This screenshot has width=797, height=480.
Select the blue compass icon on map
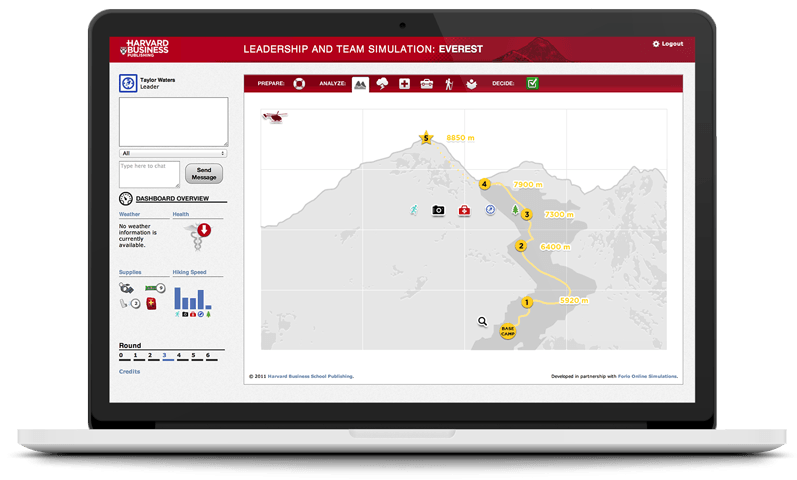490,209
